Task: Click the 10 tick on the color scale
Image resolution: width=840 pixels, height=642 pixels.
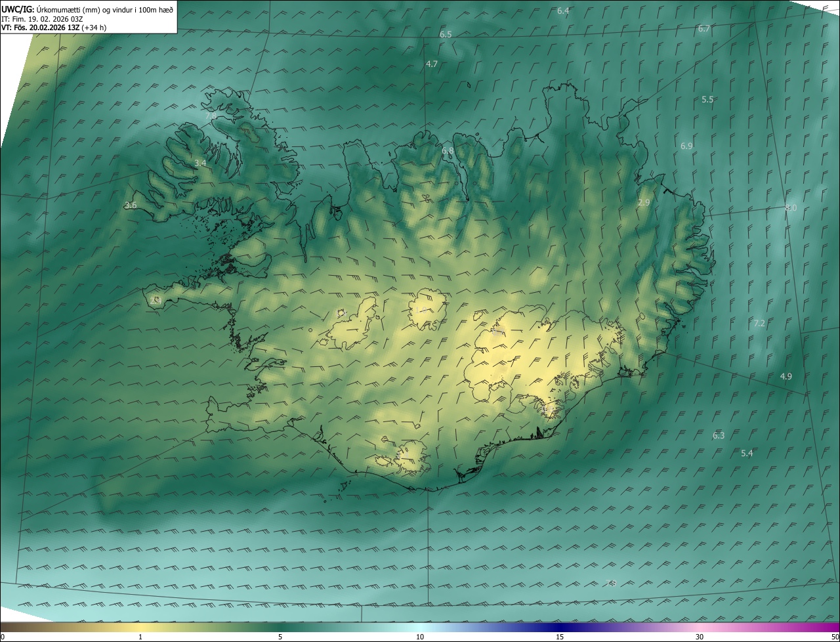Action: tap(420, 637)
